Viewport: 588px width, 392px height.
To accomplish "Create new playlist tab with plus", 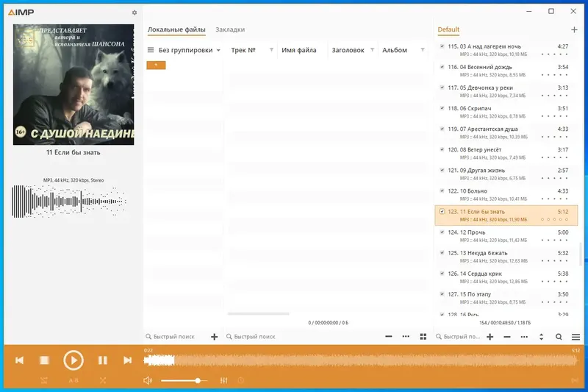I will coord(574,29).
